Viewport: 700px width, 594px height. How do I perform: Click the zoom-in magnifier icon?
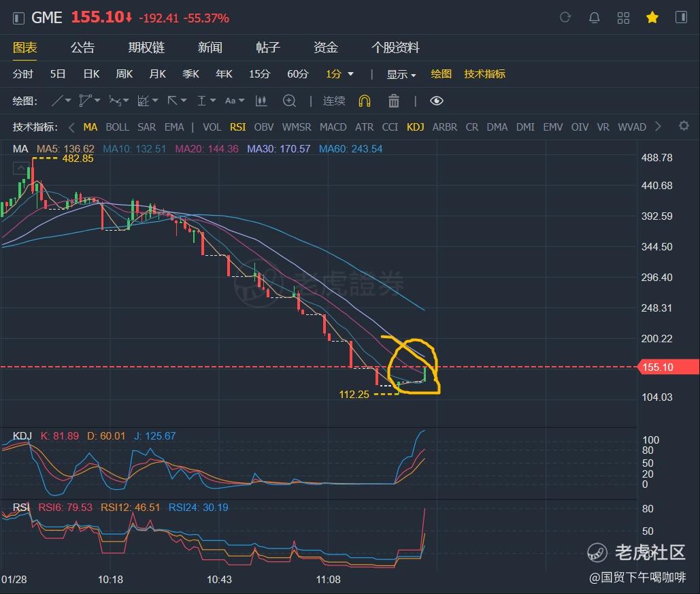tap(290, 101)
